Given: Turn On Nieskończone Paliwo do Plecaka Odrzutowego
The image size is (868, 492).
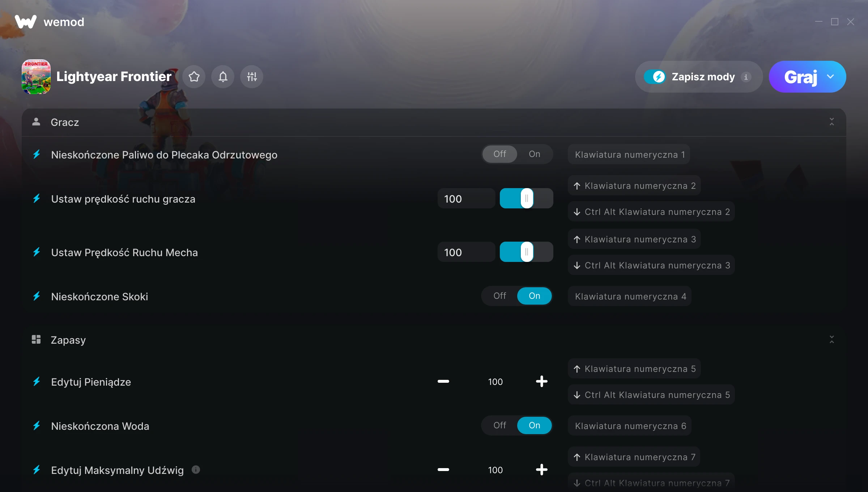Looking at the screenshot, I should (534, 154).
